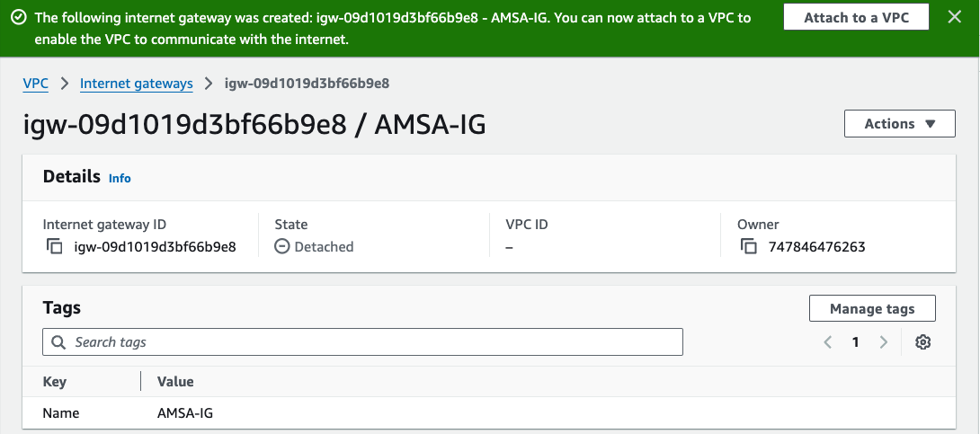Click the Value column header
The width and height of the screenshot is (980, 434).
coord(175,382)
